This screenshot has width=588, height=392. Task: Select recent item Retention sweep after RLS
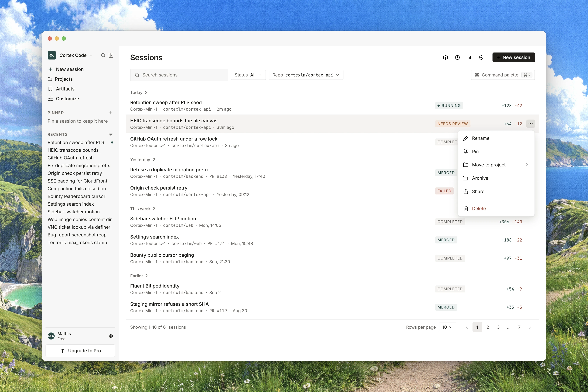(x=80, y=142)
